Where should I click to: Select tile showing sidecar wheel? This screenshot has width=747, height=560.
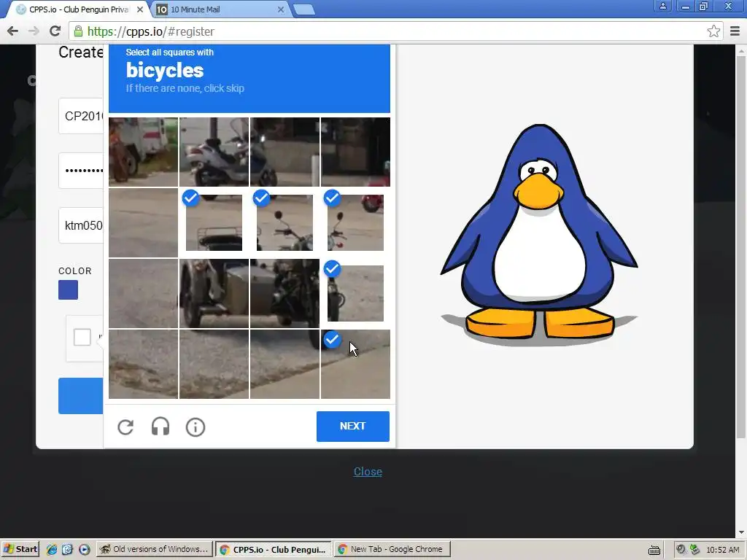coord(214,293)
